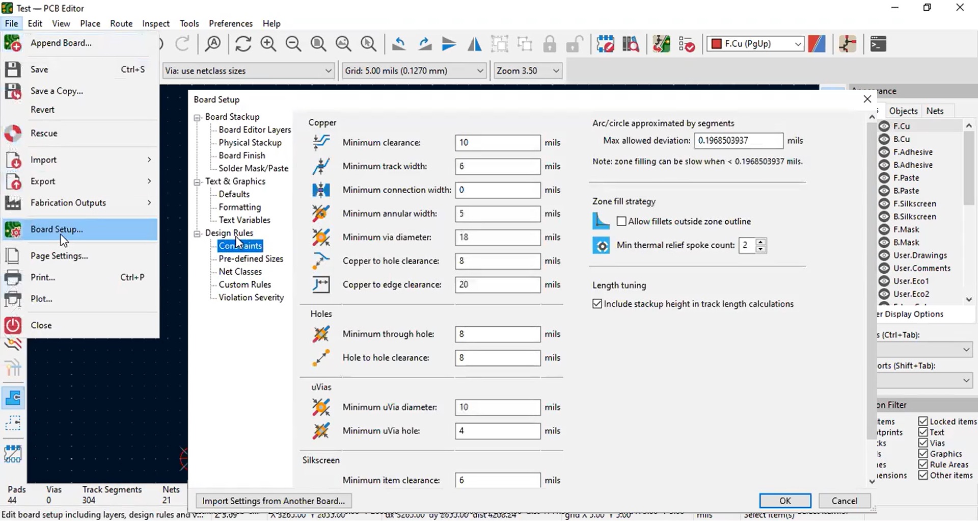Screen dimensions: 980x521
Task: Click the Minimum clearance input field
Action: coord(498,143)
